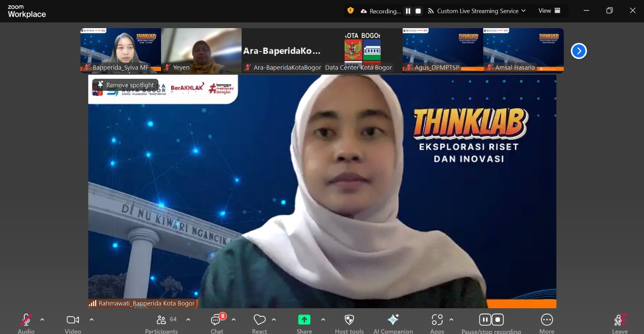Stop the recording in the top bar
Image resolution: width=644 pixels, height=334 pixels.
pos(418,11)
